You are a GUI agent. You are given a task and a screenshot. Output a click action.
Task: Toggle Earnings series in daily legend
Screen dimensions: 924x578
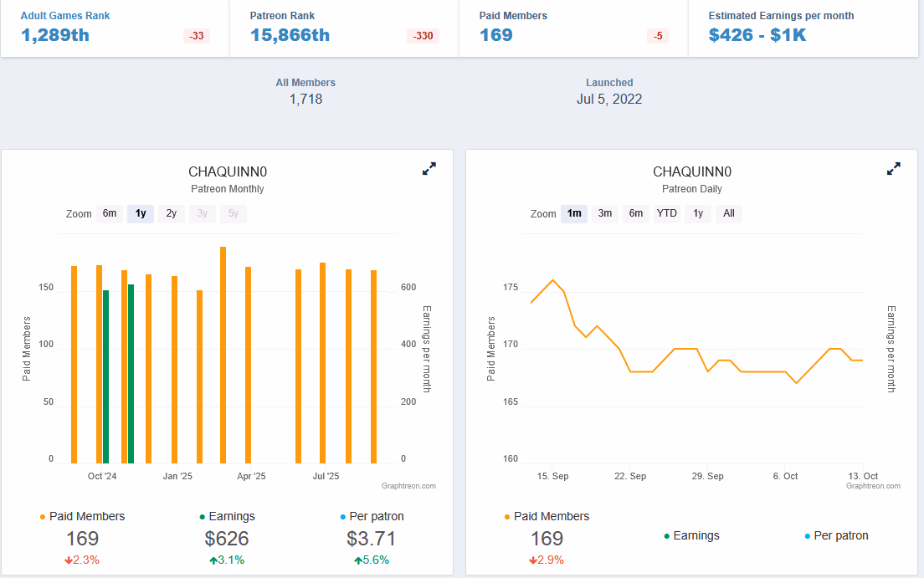click(691, 535)
